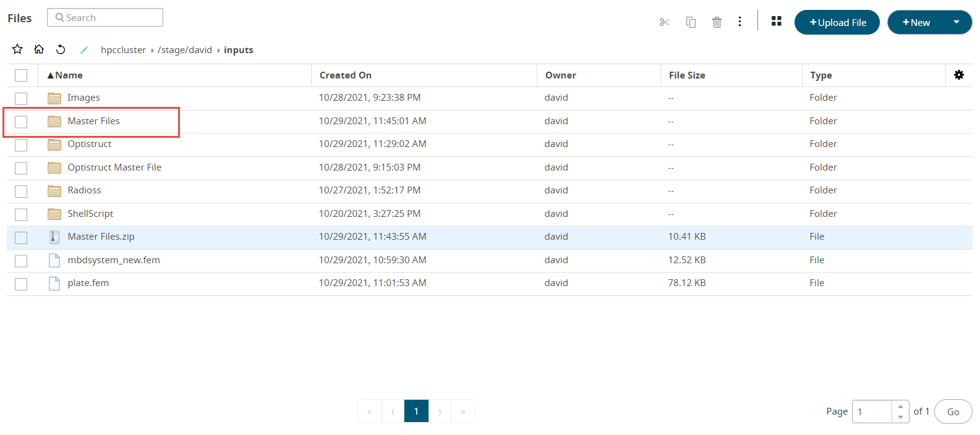The width and height of the screenshot is (980, 435).
Task: Check the box for Master Files.zip
Action: click(21, 237)
